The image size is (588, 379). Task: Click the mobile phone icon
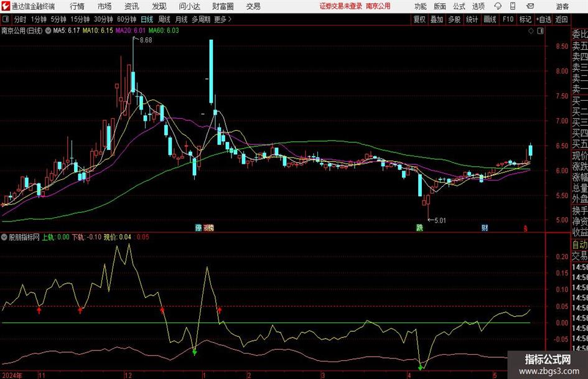[513, 6]
